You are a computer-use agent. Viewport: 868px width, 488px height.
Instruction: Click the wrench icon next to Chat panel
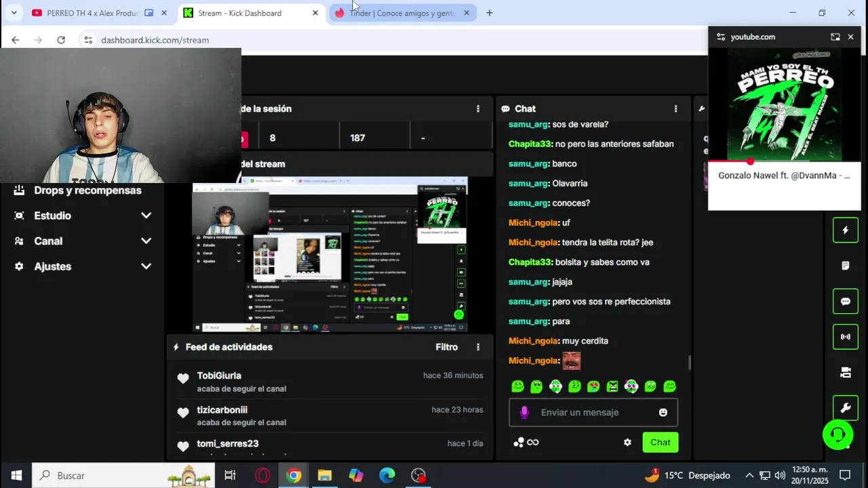(x=702, y=108)
